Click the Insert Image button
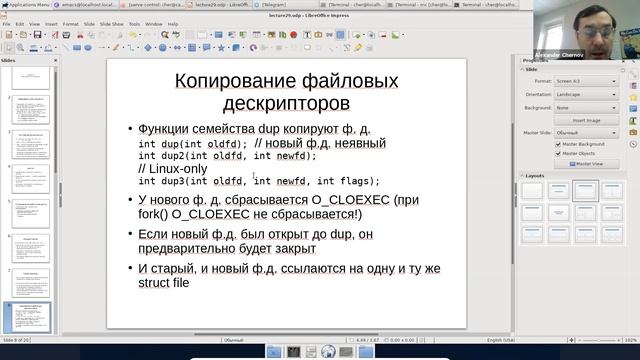This screenshot has height=360, width=640. pyautogui.click(x=586, y=120)
